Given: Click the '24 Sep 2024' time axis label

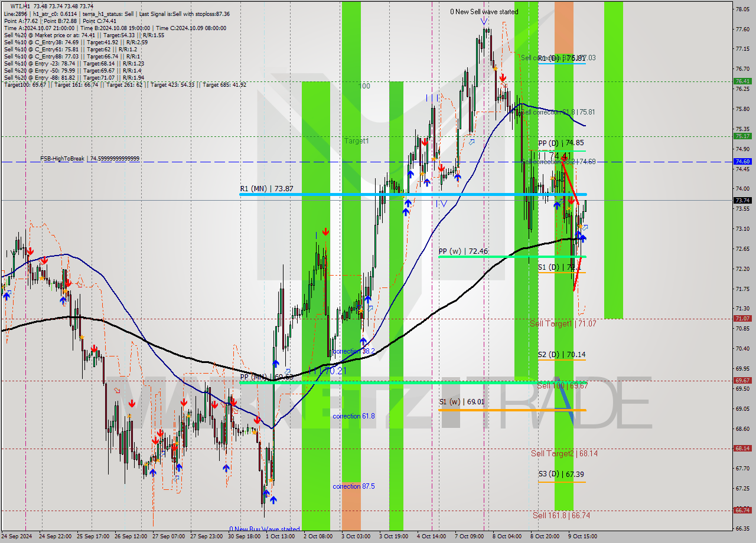Looking at the screenshot, I should point(18,537).
